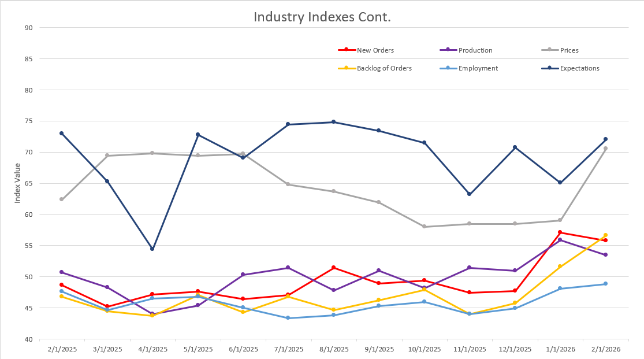Viewport: 644px width, 359px height.
Task: Select the Production legend entry
Action: coord(475,50)
